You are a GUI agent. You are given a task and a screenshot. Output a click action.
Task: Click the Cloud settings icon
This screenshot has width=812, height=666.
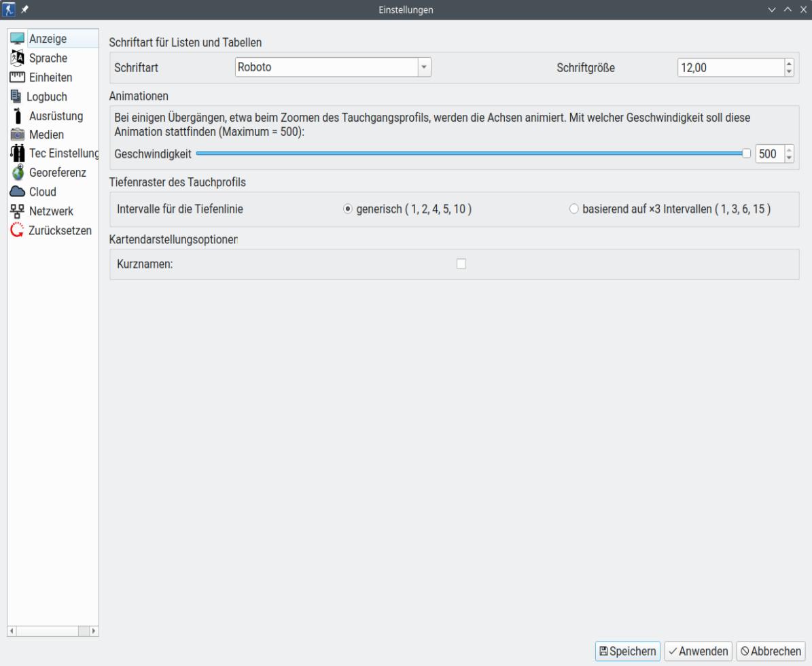click(17, 192)
